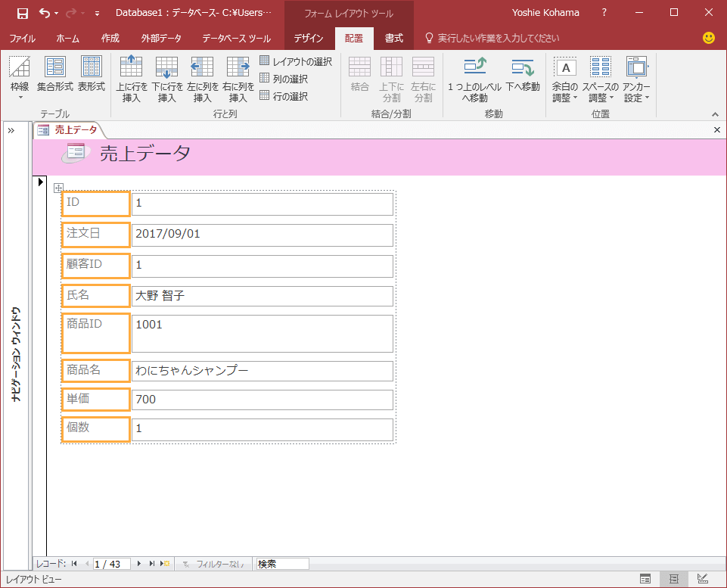Apply 表形式 tabular layout
727x588 pixels.
click(92, 73)
